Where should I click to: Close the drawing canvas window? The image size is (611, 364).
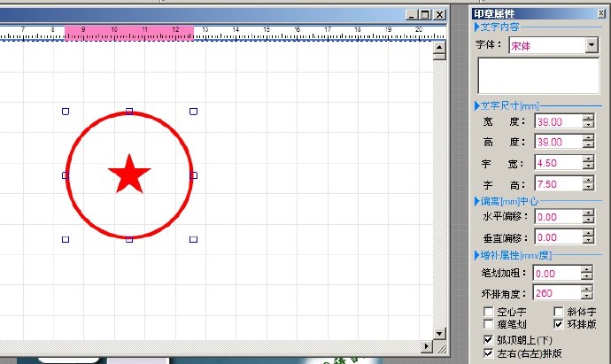pos(439,15)
